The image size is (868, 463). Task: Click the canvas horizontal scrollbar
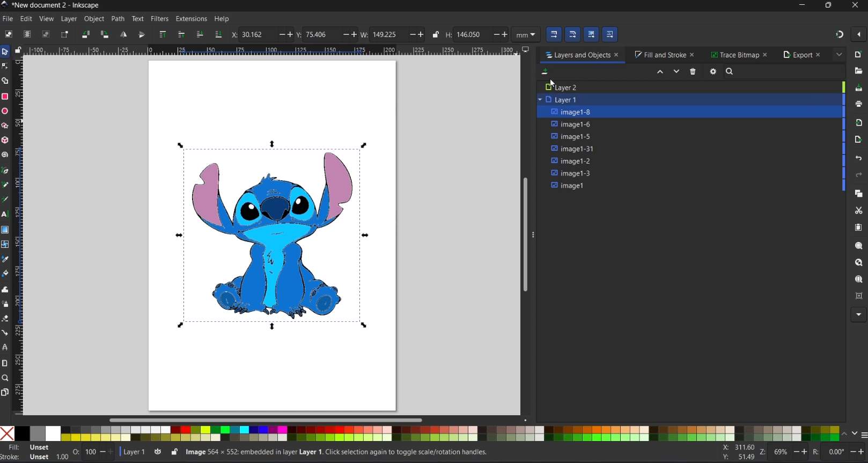coord(266,421)
